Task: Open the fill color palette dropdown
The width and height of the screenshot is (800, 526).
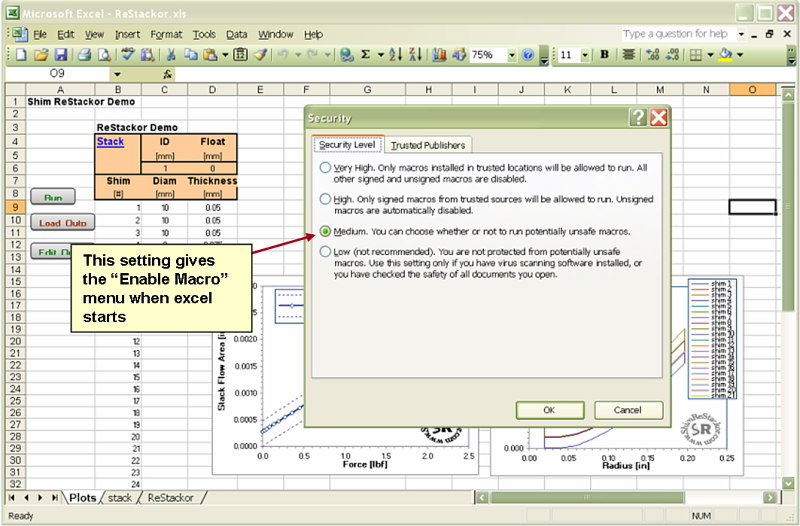Action: click(x=740, y=55)
